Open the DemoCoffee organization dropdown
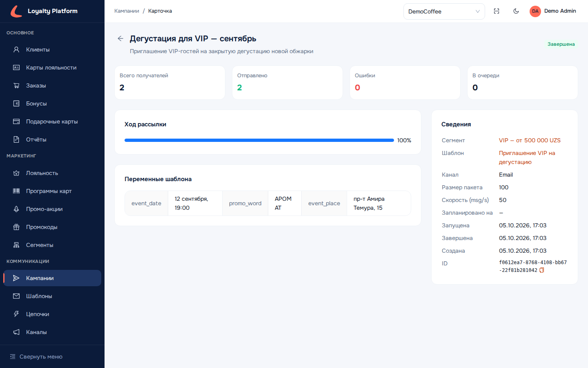This screenshot has width=588, height=368. [444, 11]
